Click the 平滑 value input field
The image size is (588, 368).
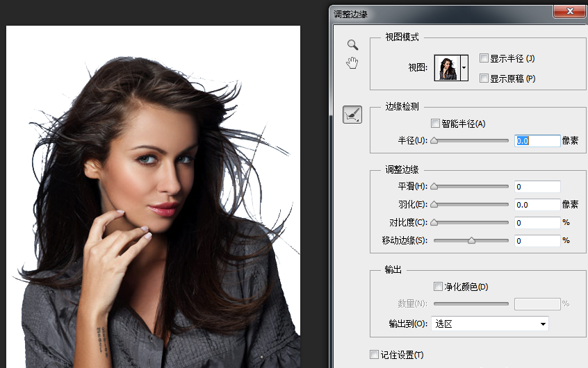(x=537, y=187)
